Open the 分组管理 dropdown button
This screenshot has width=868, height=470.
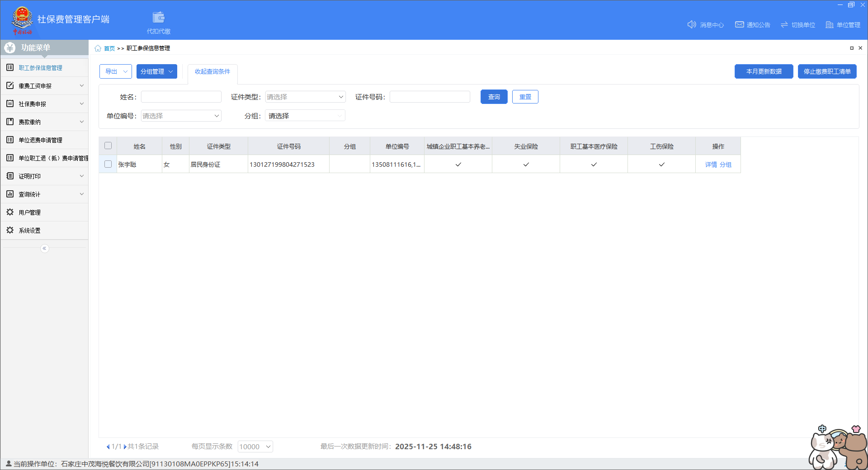(x=156, y=71)
